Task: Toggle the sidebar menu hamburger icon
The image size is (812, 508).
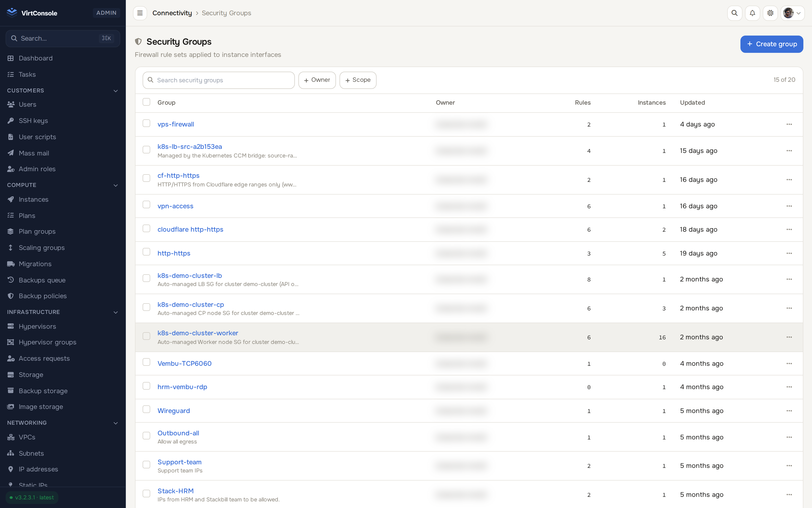Action: tap(140, 13)
